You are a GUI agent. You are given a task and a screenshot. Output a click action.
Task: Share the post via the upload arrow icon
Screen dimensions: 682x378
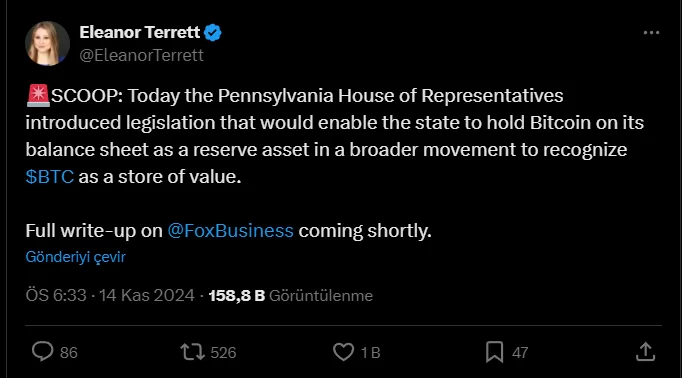[x=645, y=351]
